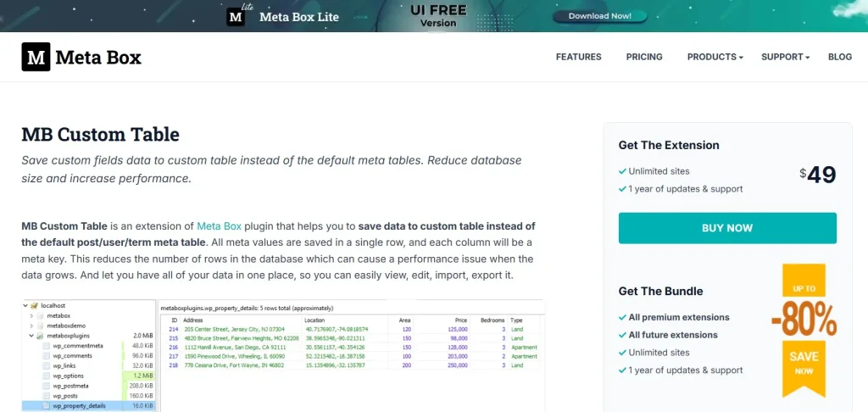Click the MB Custom Table heading

point(100,135)
